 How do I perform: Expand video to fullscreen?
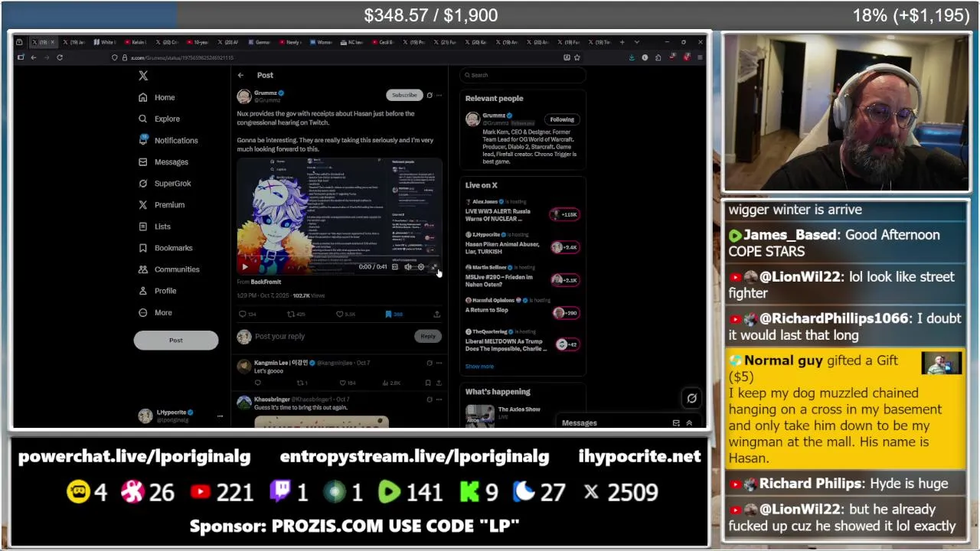(434, 267)
